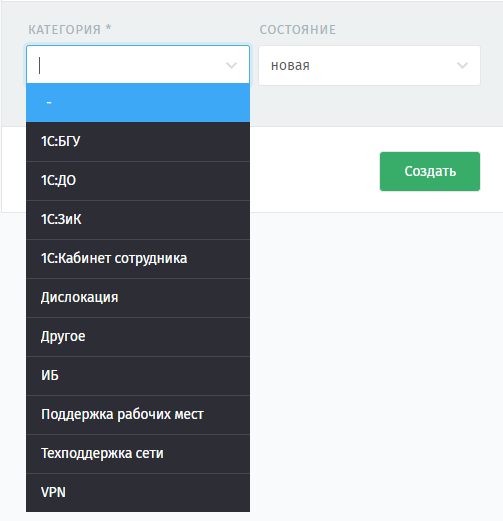Click the Состояние chevron arrow icon

(462, 65)
